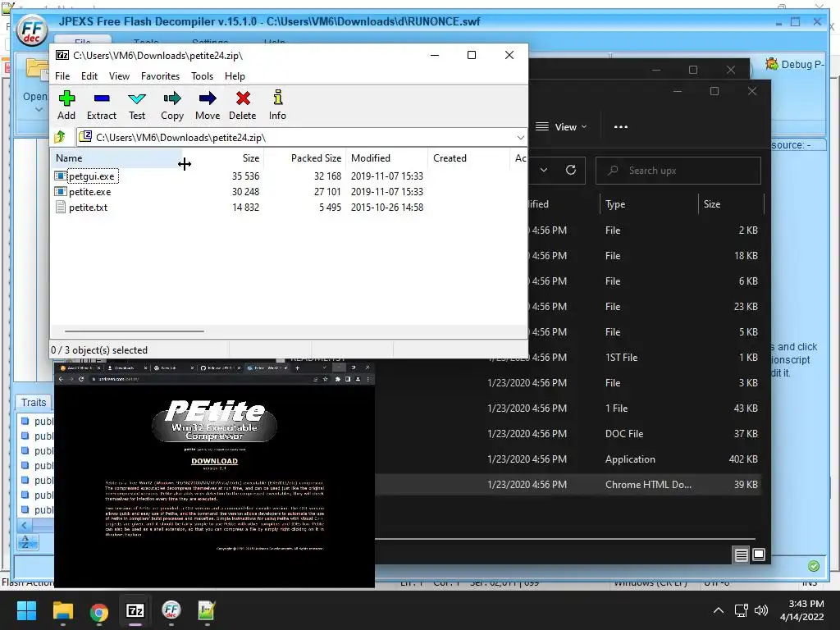Sort 7-Zip list by Modified column
The image size is (840, 630).
pyautogui.click(x=387, y=158)
